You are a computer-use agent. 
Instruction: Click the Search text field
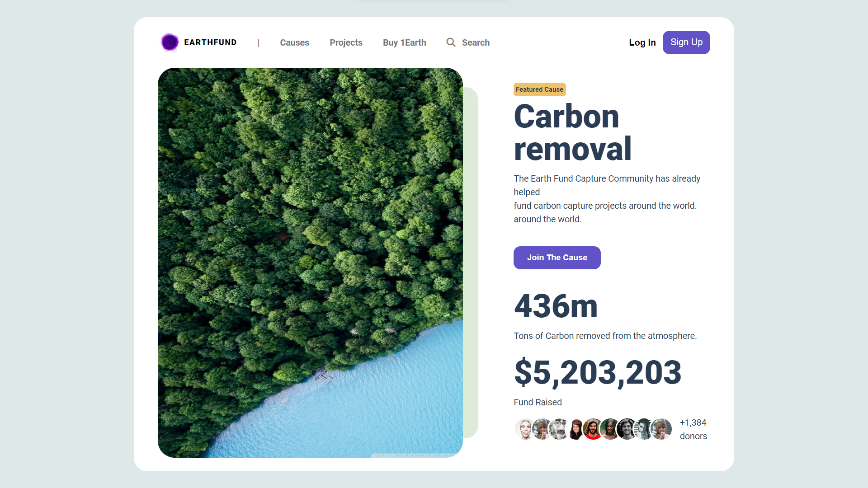tap(476, 42)
